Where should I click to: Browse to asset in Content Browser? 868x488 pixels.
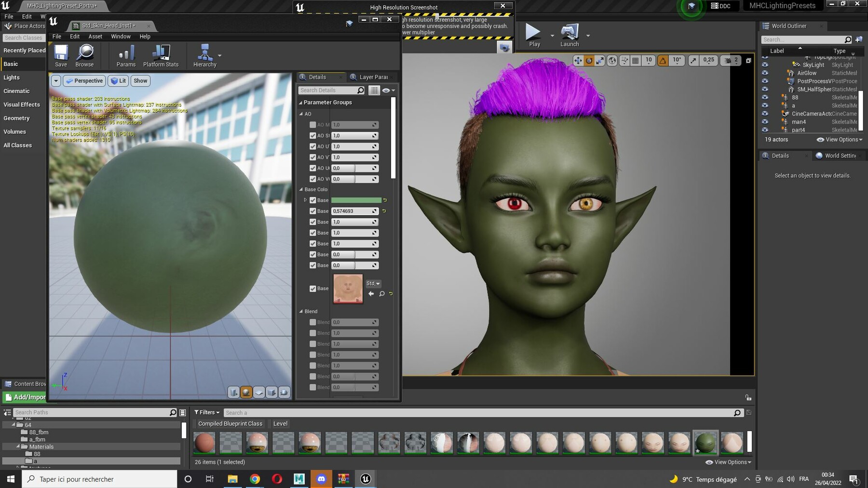click(85, 55)
